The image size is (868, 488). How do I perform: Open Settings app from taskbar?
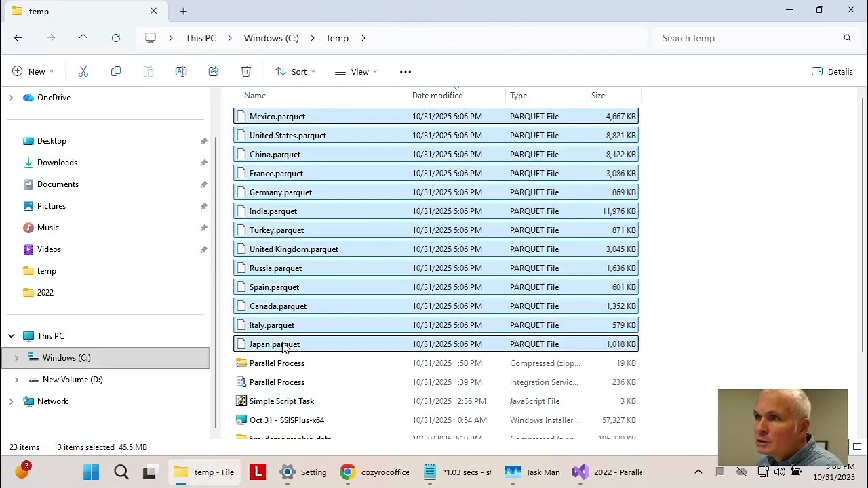tap(304, 472)
